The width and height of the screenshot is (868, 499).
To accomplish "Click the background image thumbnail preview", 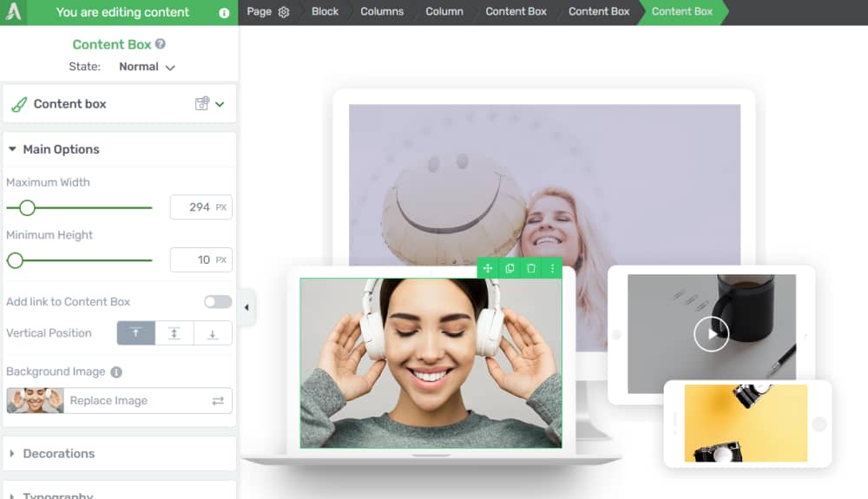I will (36, 401).
